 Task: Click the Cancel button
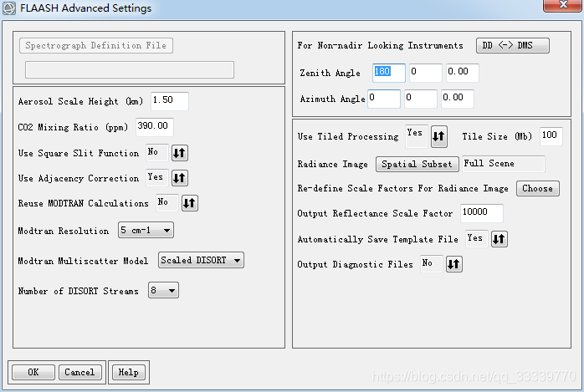tap(79, 372)
